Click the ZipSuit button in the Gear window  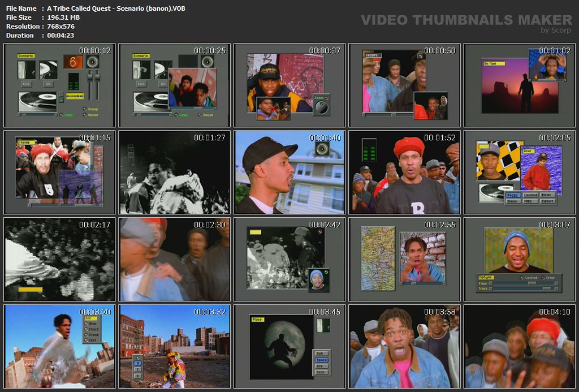547,201
